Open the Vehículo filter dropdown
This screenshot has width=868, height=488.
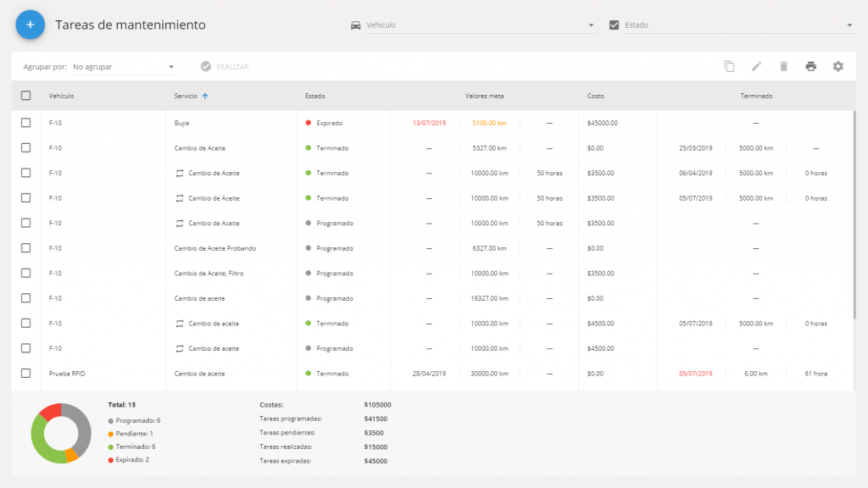[481, 25]
